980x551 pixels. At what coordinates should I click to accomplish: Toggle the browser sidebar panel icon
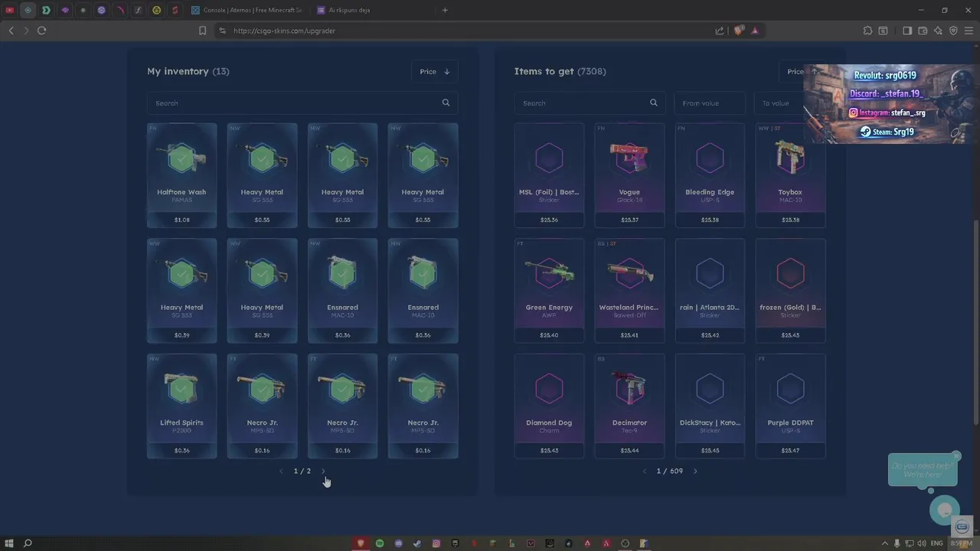pyautogui.click(x=907, y=31)
